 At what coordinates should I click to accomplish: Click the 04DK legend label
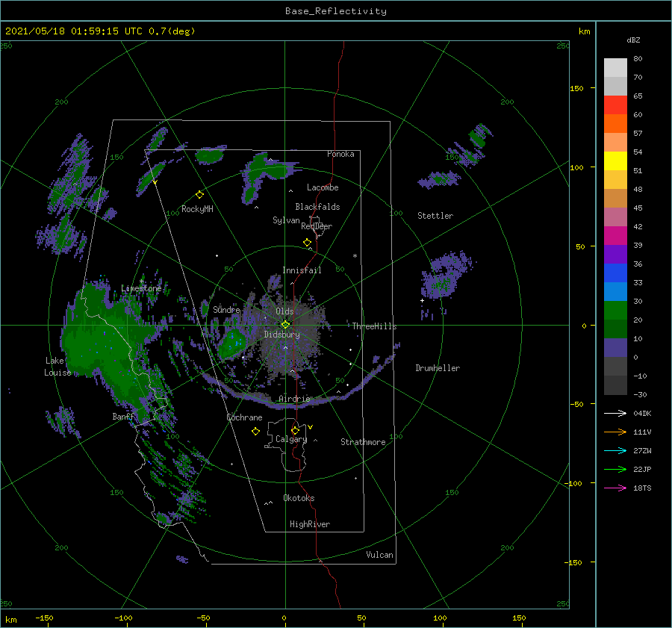pos(642,413)
